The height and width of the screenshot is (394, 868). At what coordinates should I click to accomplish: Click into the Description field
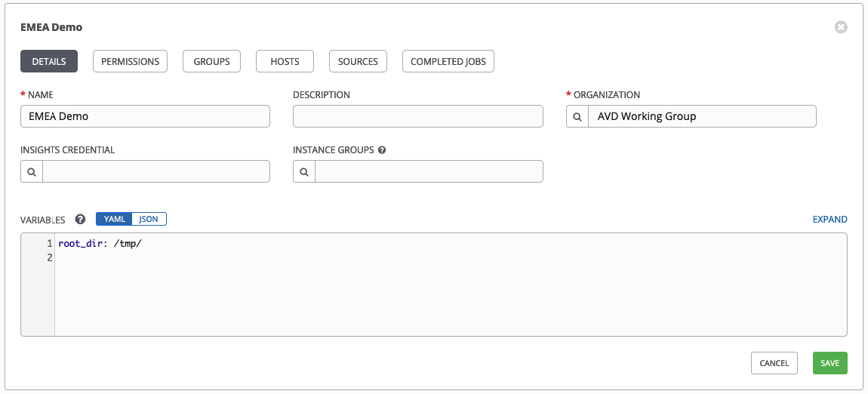[418, 117]
